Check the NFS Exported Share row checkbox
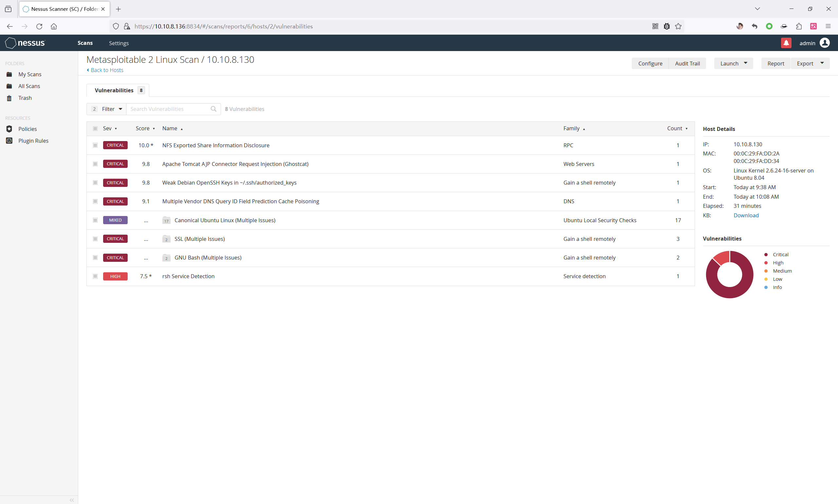 [x=95, y=145]
